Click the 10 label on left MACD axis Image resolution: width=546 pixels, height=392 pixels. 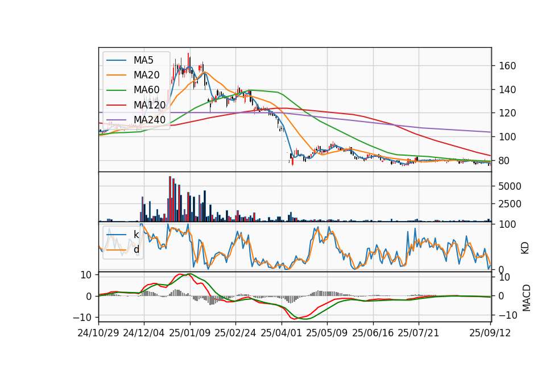pos(86,275)
